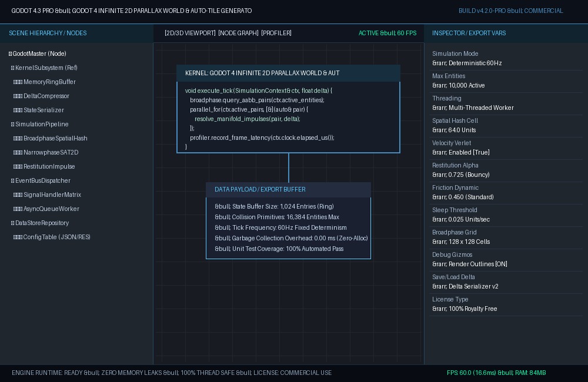Image resolution: width=588 pixels, height=382 pixels.
Task: Click the profiler.record_frame_latency code line
Action: pyautogui.click(x=262, y=138)
